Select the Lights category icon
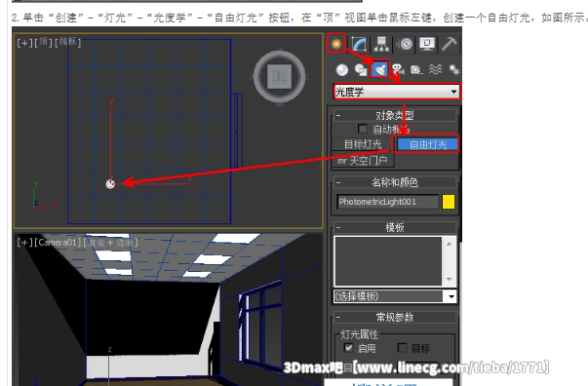 click(380, 69)
